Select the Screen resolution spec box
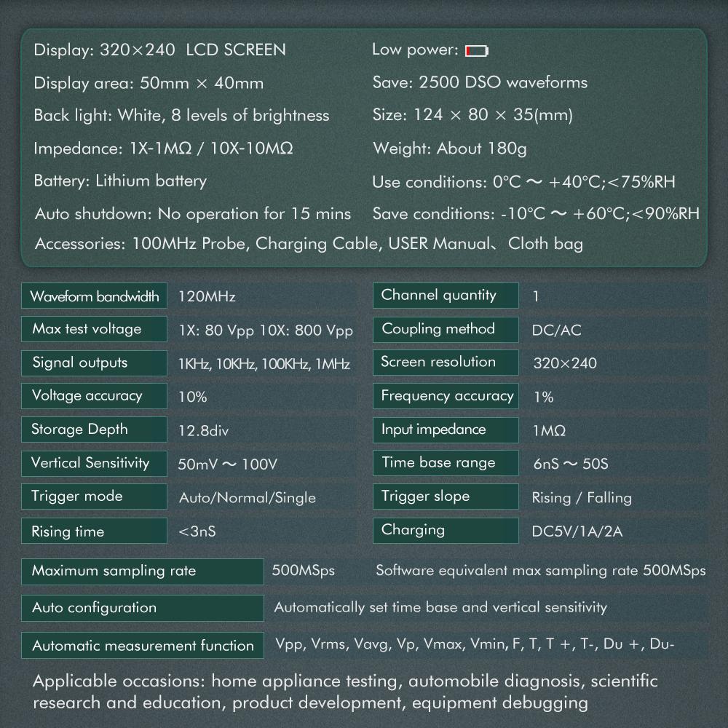 [446, 362]
